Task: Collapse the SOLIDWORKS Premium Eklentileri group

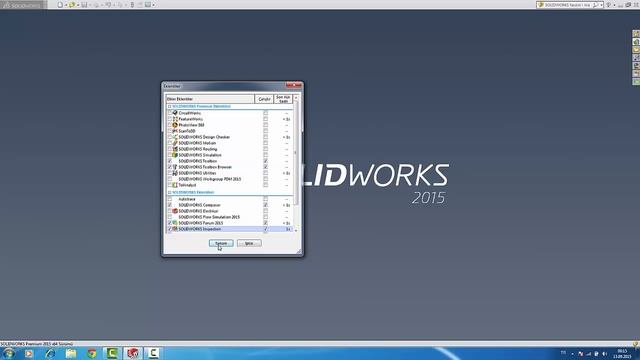Action: [169, 107]
